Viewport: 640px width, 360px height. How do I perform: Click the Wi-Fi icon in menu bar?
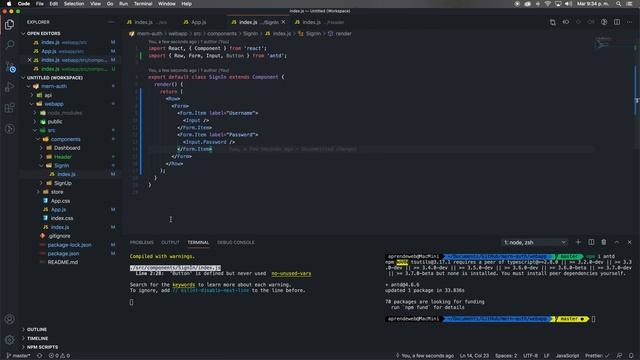point(547,4)
